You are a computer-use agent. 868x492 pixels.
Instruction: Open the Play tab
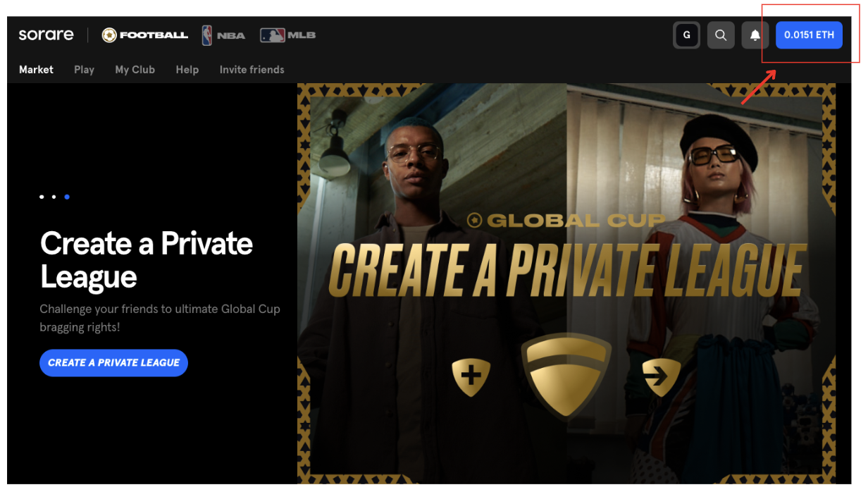click(84, 70)
